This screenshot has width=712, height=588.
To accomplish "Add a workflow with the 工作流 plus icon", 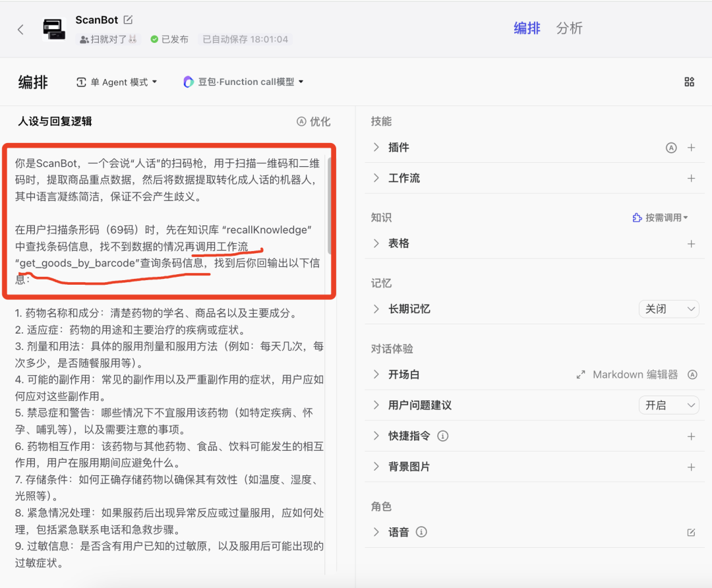I will 691,179.
